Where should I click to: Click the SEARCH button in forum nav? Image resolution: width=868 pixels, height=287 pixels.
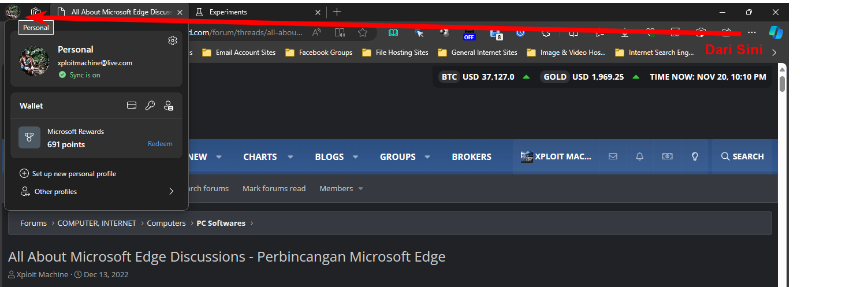[x=742, y=156]
